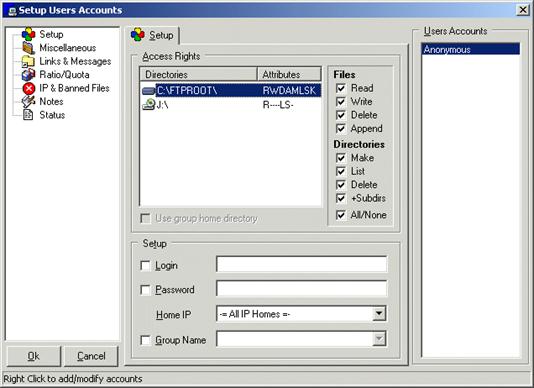Select the J:\ CD drive icon
The image size is (534, 388).
coord(149,105)
